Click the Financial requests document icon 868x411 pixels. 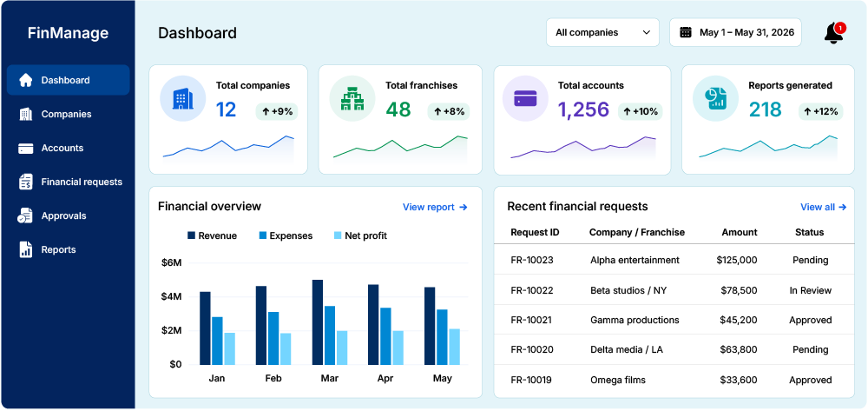(25, 182)
